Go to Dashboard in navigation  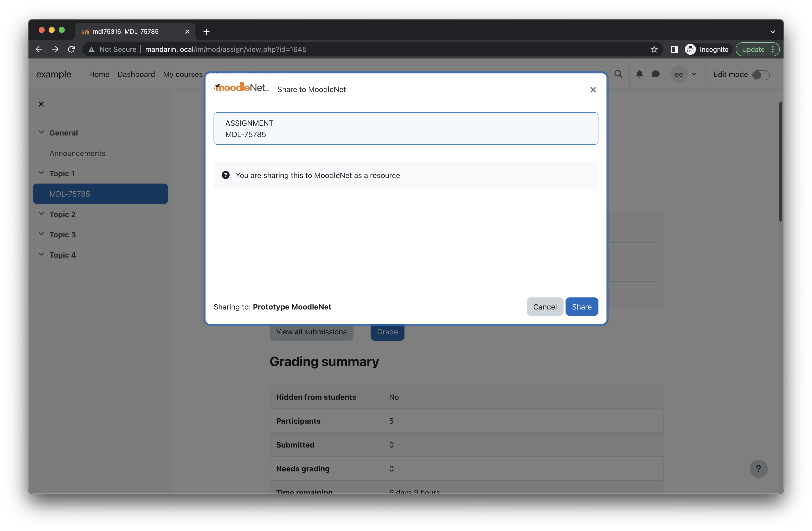[x=136, y=74]
